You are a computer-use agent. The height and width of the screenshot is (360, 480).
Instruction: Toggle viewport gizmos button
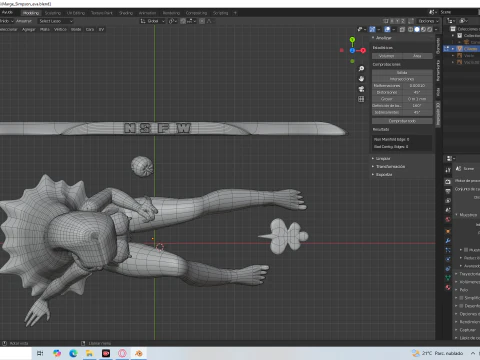[x=372, y=29]
